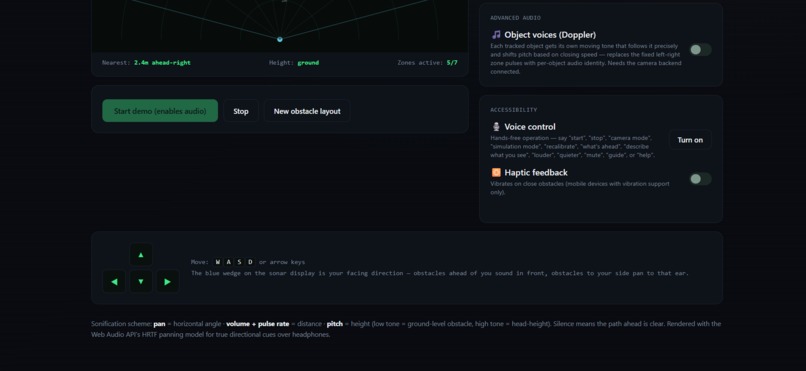Viewport: 806px width, 371px height.
Task: Click the A key hint
Action: pyautogui.click(x=228, y=262)
